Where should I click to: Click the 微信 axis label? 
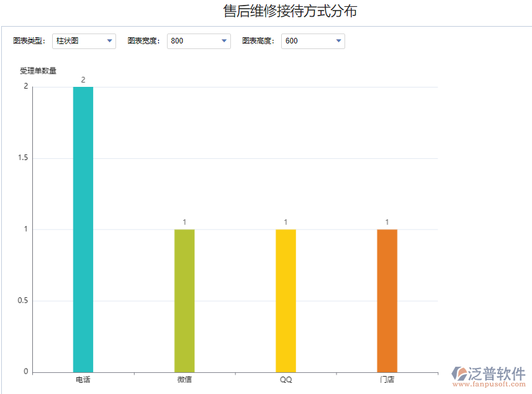tap(184, 380)
